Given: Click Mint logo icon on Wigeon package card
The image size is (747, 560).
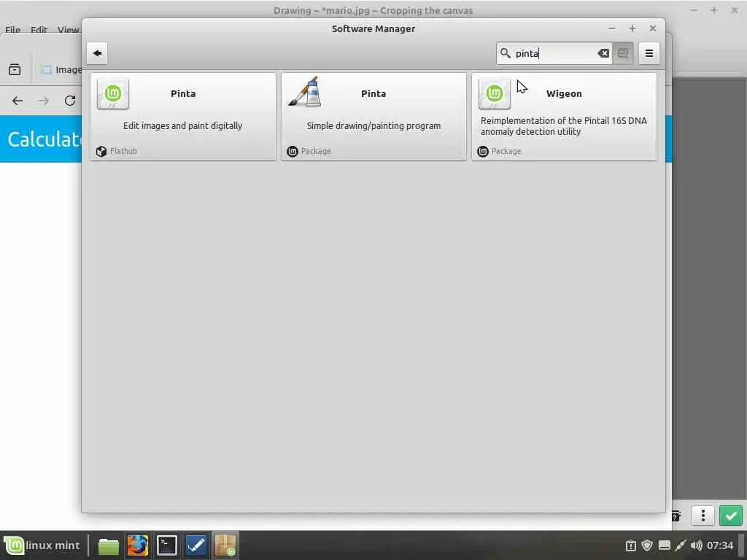Looking at the screenshot, I should click(x=483, y=152).
